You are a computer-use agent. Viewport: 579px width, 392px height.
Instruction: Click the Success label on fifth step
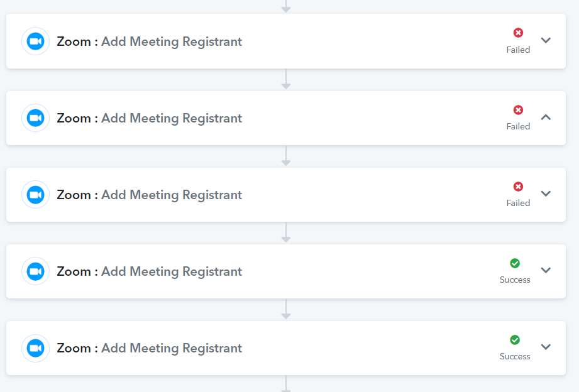tap(515, 357)
